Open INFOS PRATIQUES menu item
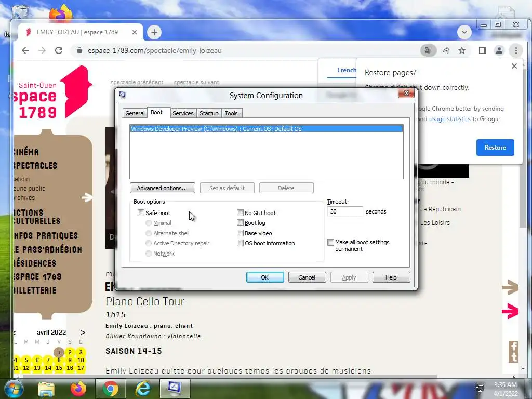532x399 pixels. [46, 236]
